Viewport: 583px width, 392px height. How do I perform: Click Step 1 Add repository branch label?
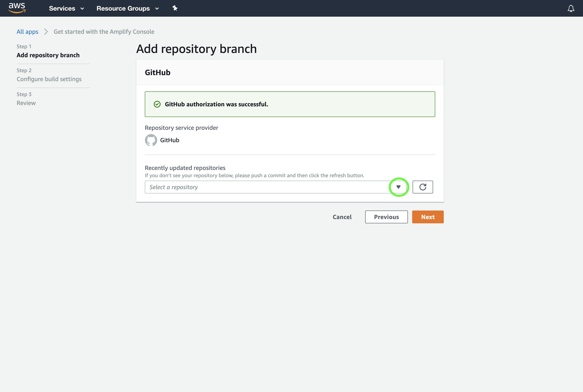point(48,55)
